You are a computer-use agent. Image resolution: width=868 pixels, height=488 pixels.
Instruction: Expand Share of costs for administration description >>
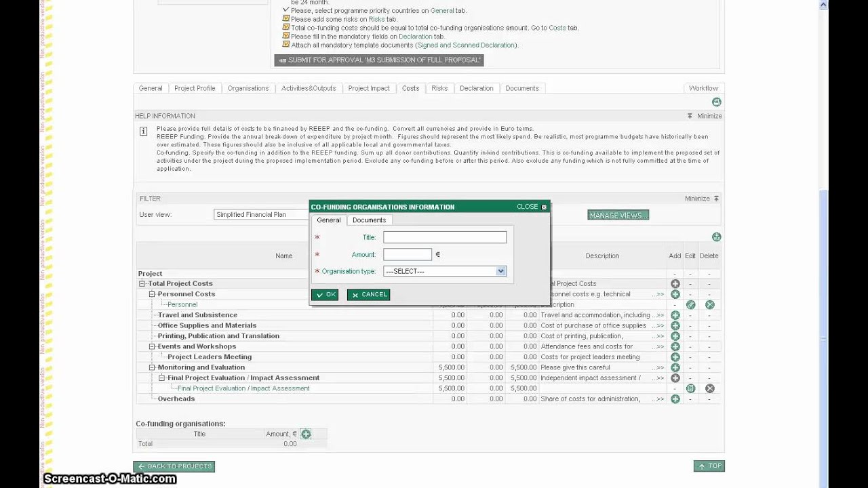coord(658,399)
